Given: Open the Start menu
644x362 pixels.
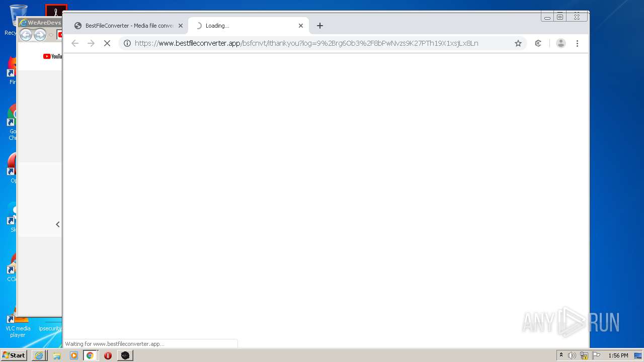Looking at the screenshot, I should (14, 355).
